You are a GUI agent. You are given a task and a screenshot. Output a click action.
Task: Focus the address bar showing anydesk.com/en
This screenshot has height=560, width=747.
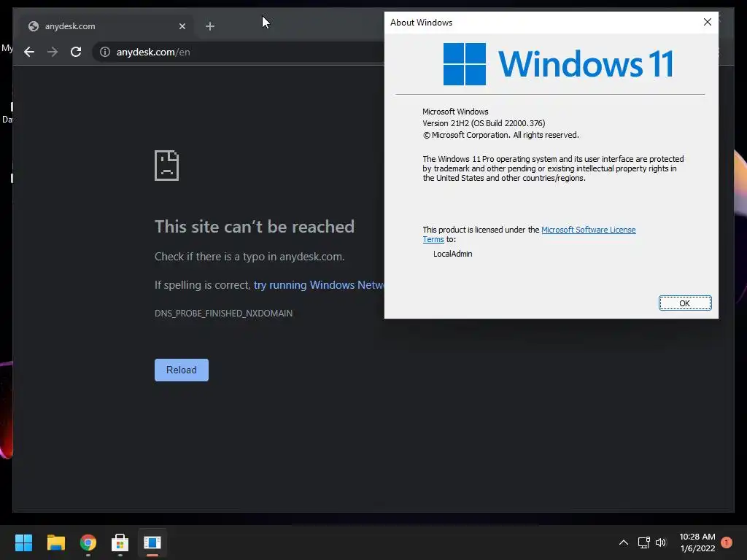pos(239,52)
